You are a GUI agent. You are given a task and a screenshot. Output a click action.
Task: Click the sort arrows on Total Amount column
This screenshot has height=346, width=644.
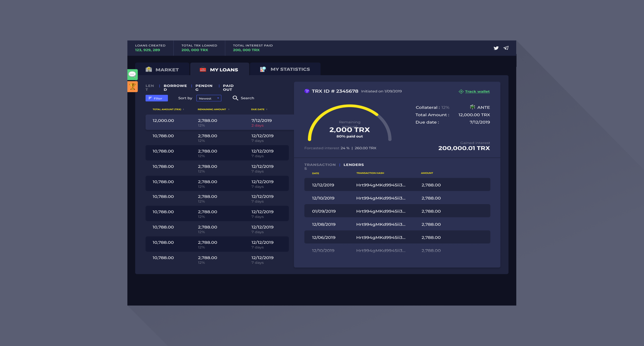pyautogui.click(x=183, y=109)
